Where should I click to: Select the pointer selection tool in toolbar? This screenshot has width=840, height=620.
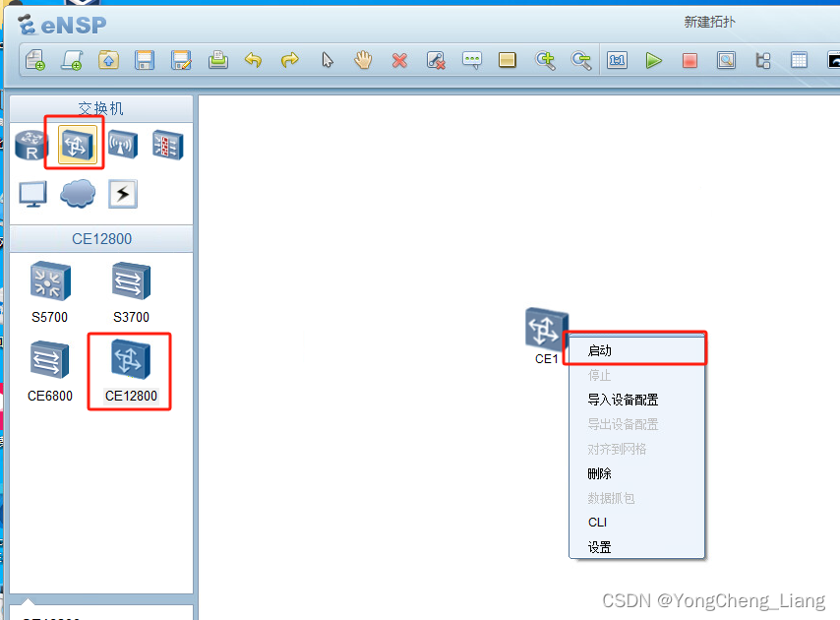pos(327,60)
